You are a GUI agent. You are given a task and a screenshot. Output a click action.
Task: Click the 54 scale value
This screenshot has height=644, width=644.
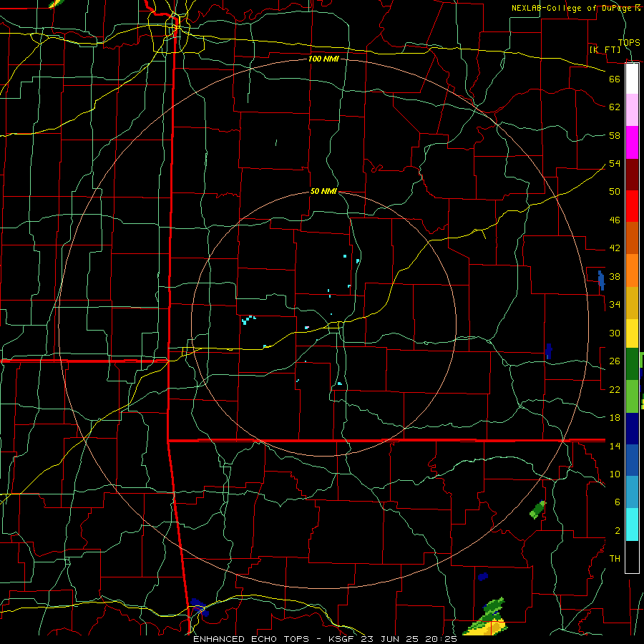point(615,163)
